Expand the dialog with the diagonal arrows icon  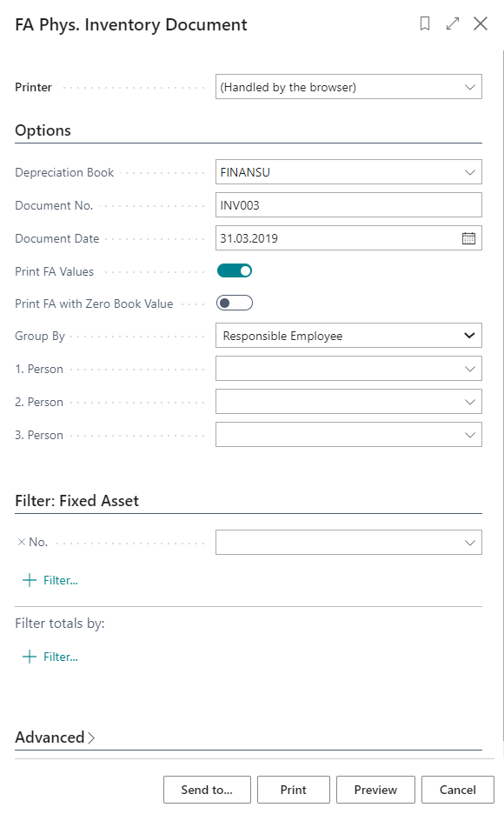click(453, 23)
